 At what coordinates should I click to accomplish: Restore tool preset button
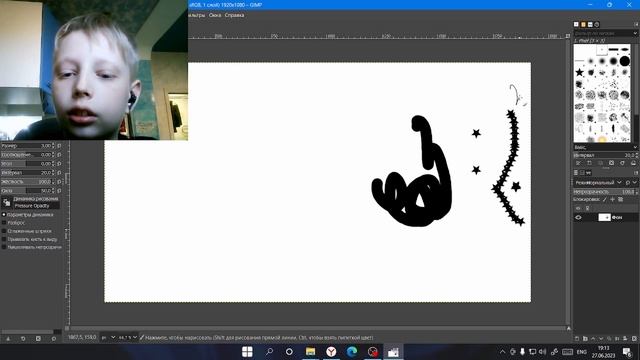[23, 339]
